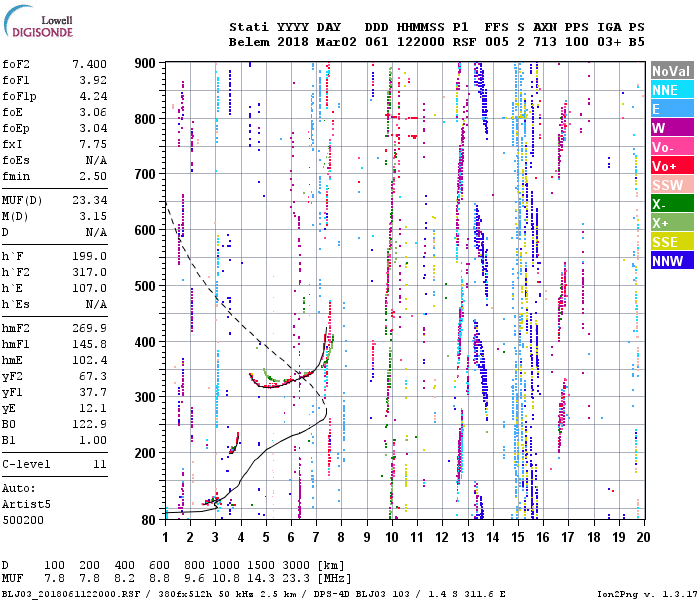Screen dimensions: 700x600
Task: Click the 20 MHz x-axis label
Action: (x=643, y=537)
